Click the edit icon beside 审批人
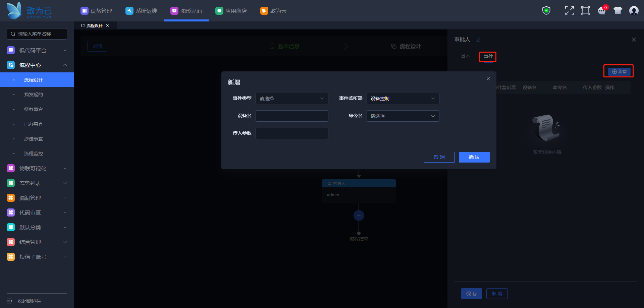The height and width of the screenshot is (308, 644). coord(478,40)
